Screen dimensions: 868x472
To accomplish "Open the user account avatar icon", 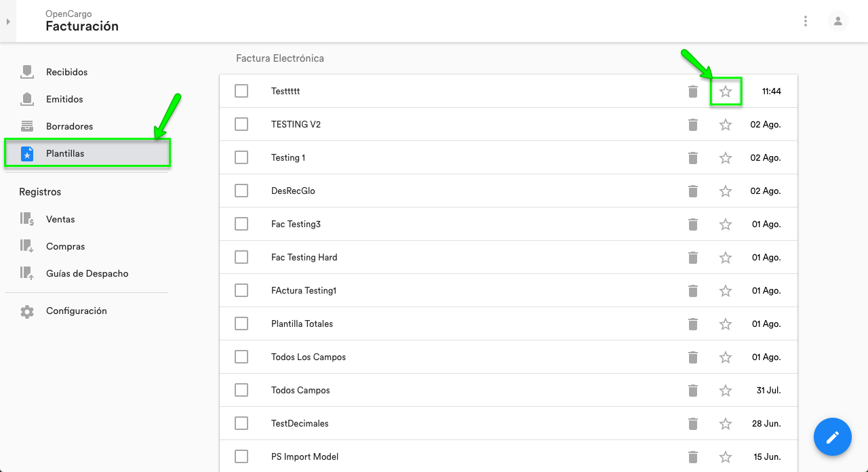I will 838,21.
